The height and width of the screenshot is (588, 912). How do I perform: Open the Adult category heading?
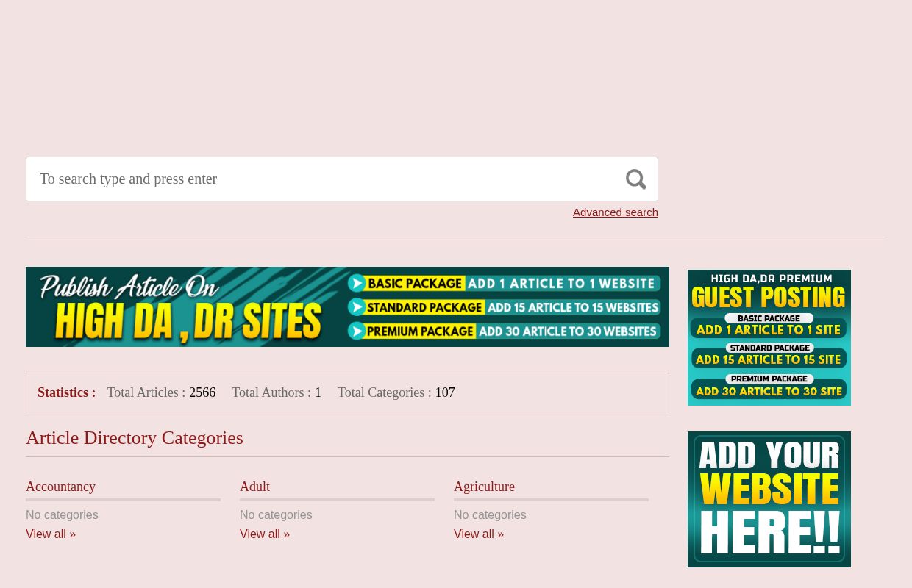pos(254,487)
